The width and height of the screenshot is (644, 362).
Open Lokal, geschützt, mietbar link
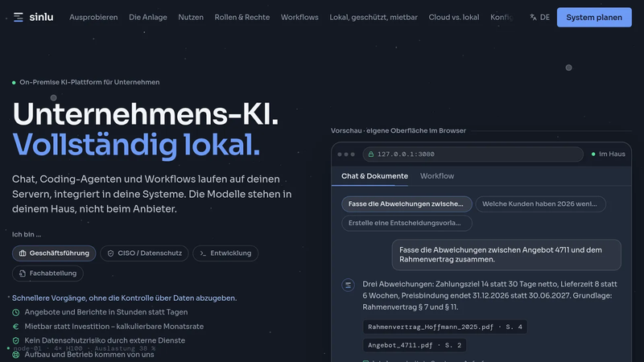(x=374, y=17)
